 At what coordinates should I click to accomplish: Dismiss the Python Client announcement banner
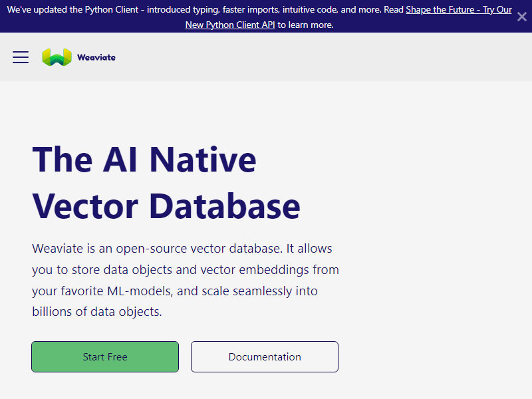point(522,17)
